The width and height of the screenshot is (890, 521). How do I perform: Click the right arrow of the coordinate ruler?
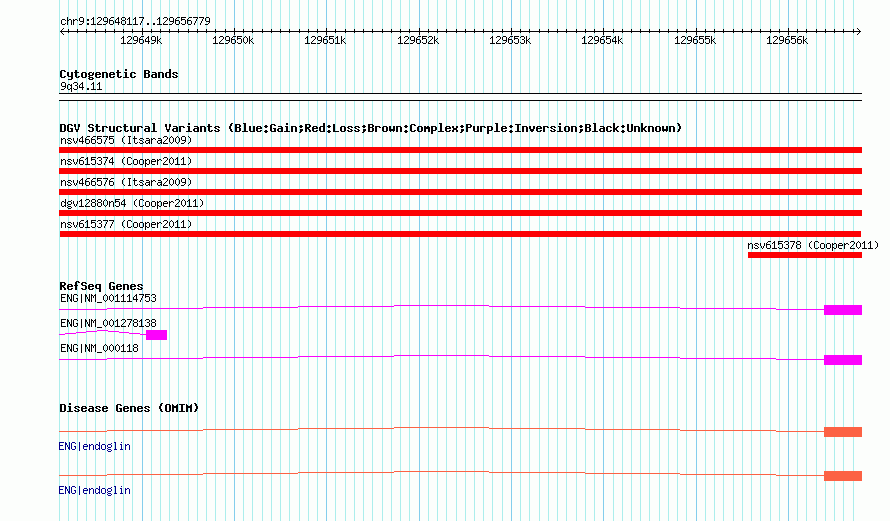tap(858, 32)
